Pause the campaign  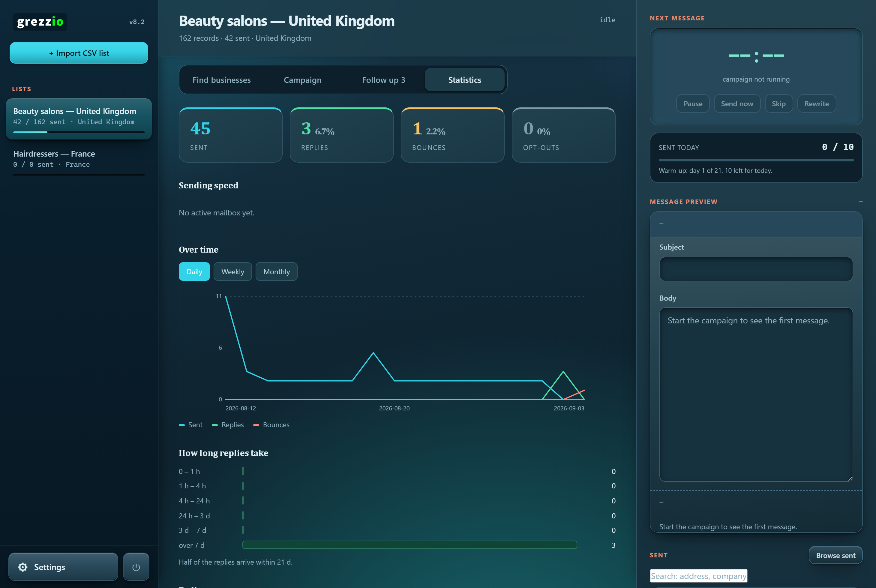click(693, 103)
